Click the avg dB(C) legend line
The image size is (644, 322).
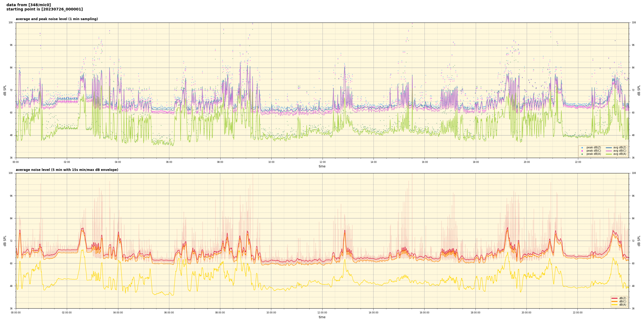click(609, 151)
